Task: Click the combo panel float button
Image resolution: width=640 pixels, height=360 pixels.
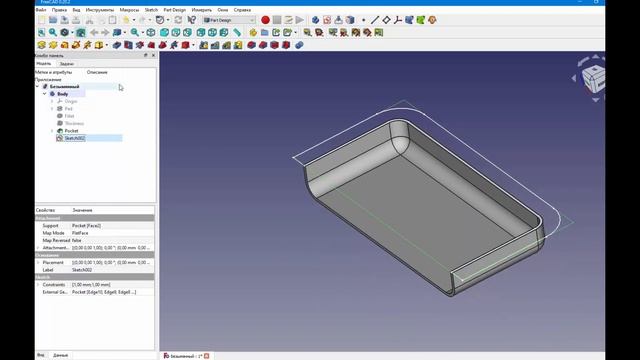Action: coord(146,55)
